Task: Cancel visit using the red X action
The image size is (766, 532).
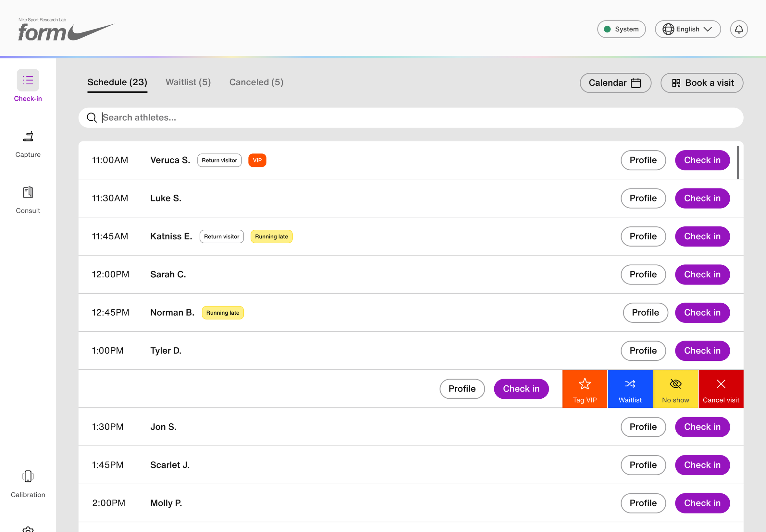Action: (x=721, y=389)
